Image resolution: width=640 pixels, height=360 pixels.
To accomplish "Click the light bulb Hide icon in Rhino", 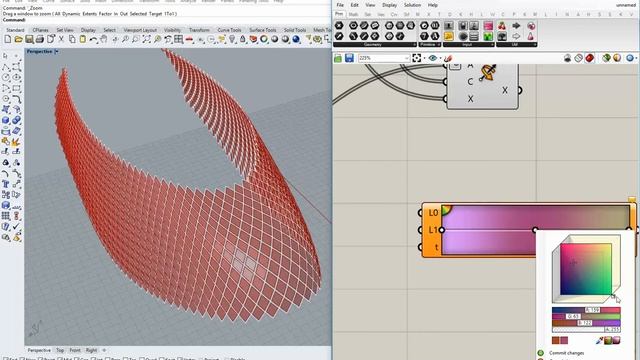I will click(x=232, y=40).
